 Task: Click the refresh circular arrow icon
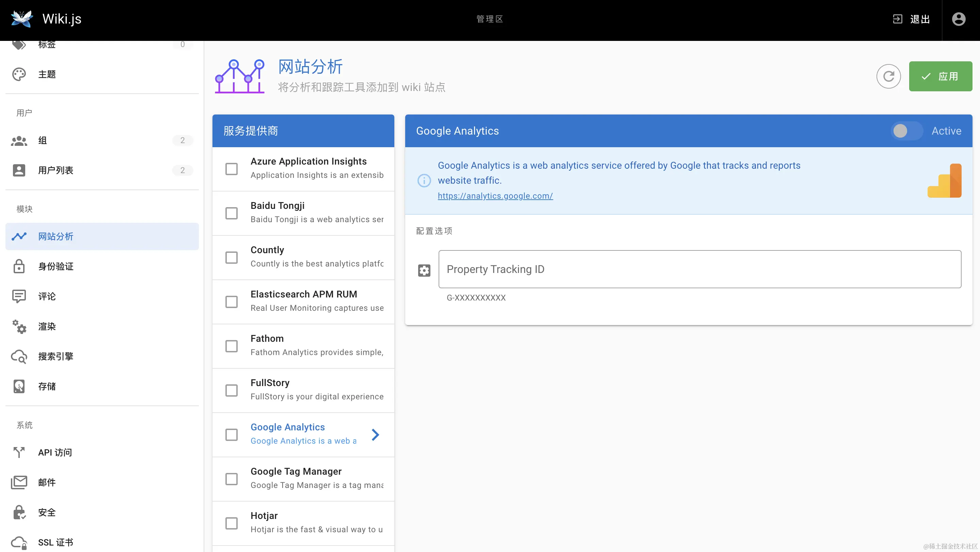(888, 77)
